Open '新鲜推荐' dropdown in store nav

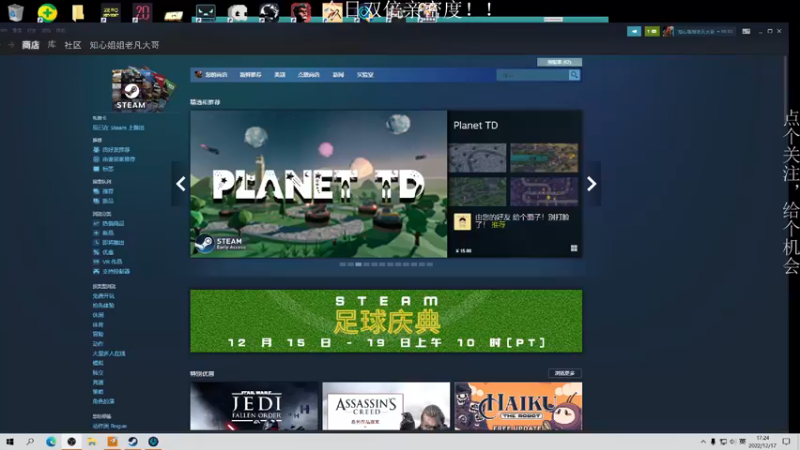coord(251,75)
